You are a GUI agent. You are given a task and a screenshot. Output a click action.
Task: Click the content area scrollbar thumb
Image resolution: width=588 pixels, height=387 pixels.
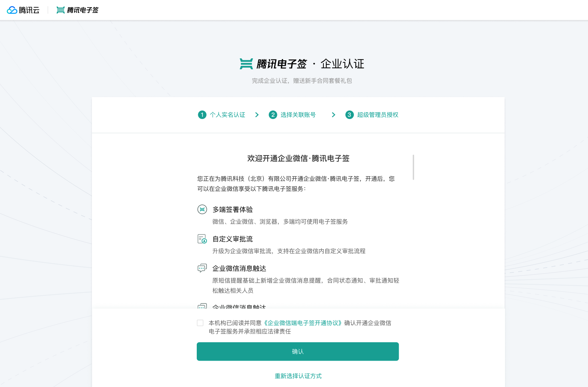(413, 167)
